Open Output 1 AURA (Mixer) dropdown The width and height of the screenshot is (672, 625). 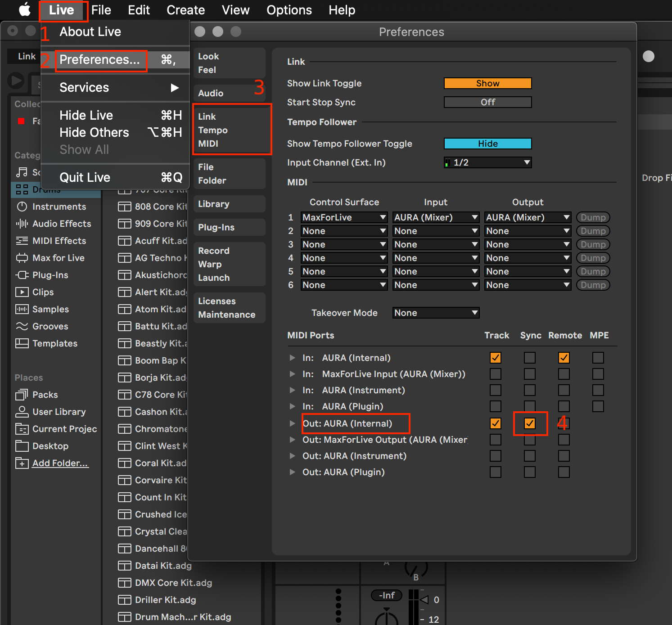[528, 217]
